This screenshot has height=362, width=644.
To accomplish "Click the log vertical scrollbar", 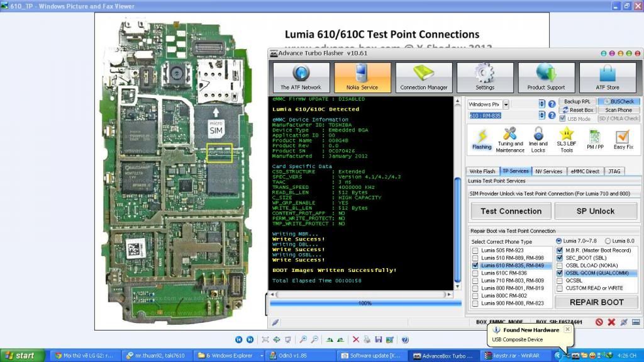I will pyautogui.click(x=458, y=193).
